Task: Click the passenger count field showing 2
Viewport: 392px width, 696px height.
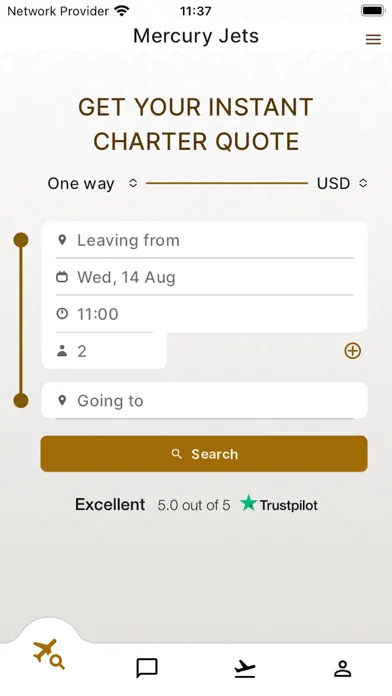Action: click(104, 351)
